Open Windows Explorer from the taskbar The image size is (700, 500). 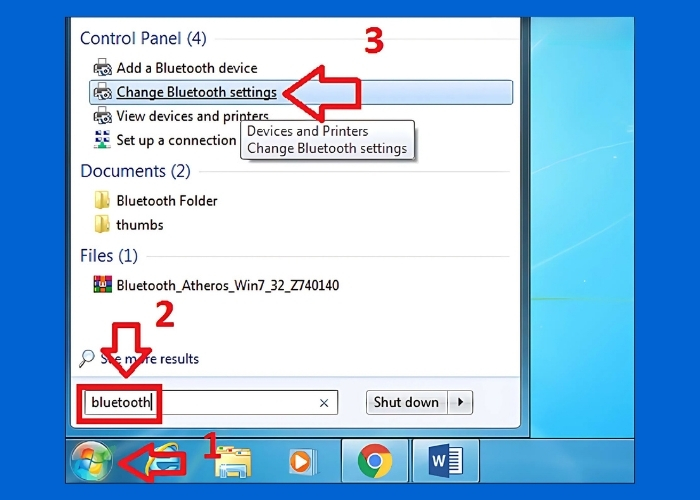tap(232, 461)
